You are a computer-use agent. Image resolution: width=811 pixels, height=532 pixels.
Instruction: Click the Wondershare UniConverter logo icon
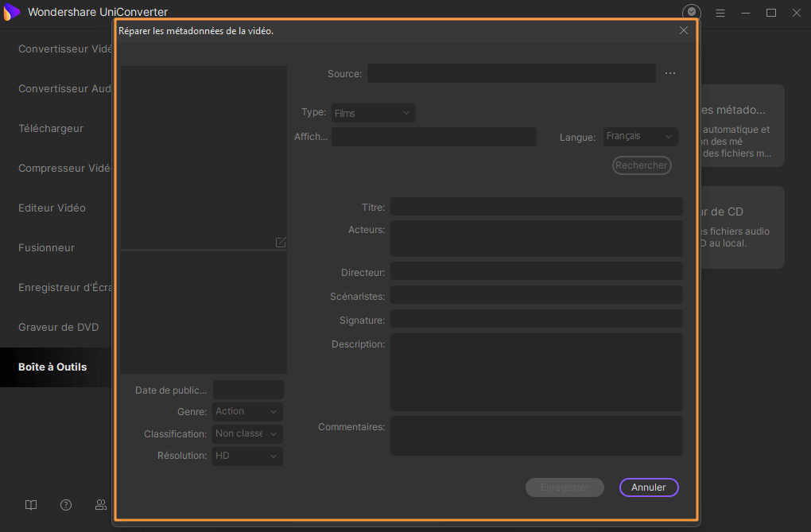click(x=12, y=12)
